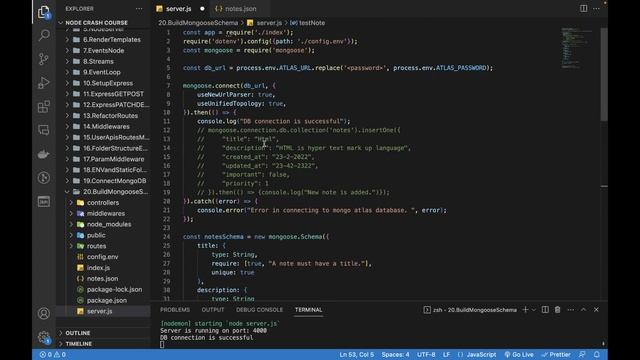Expand the 7.EventsNode folder
The image size is (640, 360).
[x=104, y=51]
